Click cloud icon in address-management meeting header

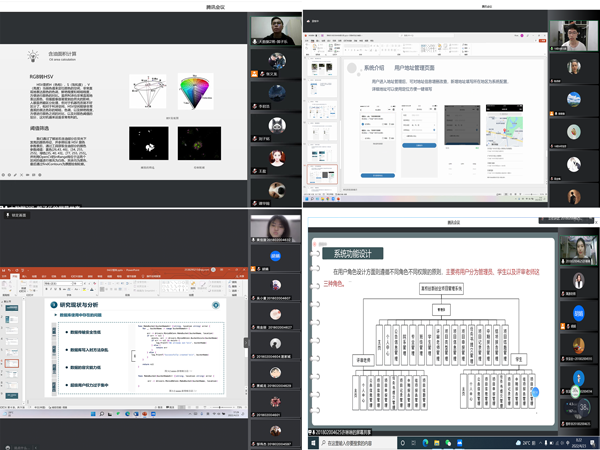(x=309, y=21)
